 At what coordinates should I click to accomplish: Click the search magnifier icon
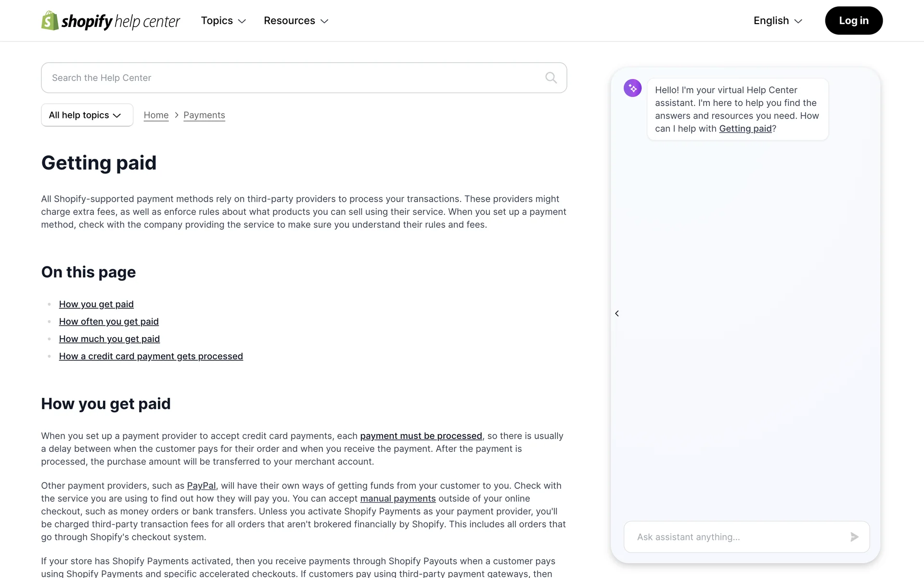(551, 78)
